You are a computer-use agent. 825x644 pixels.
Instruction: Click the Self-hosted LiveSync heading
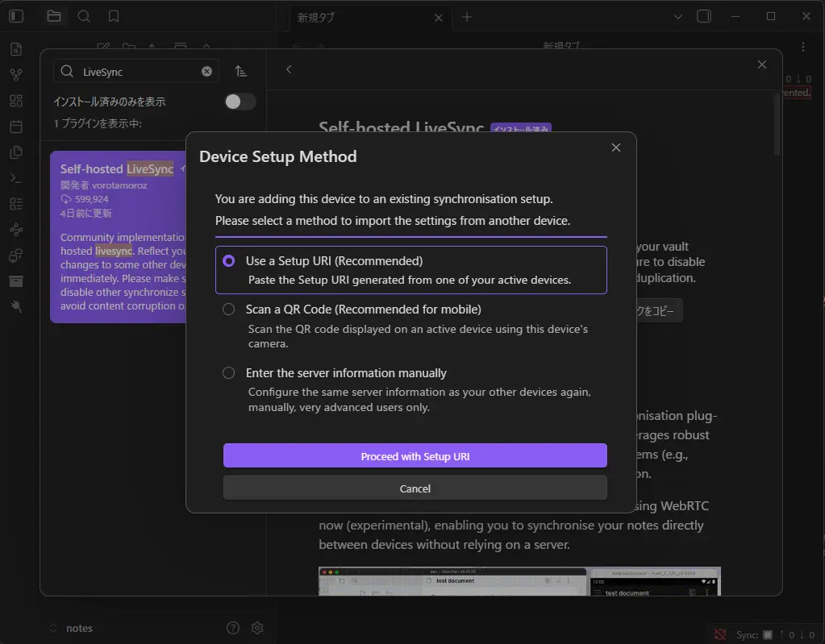(401, 127)
